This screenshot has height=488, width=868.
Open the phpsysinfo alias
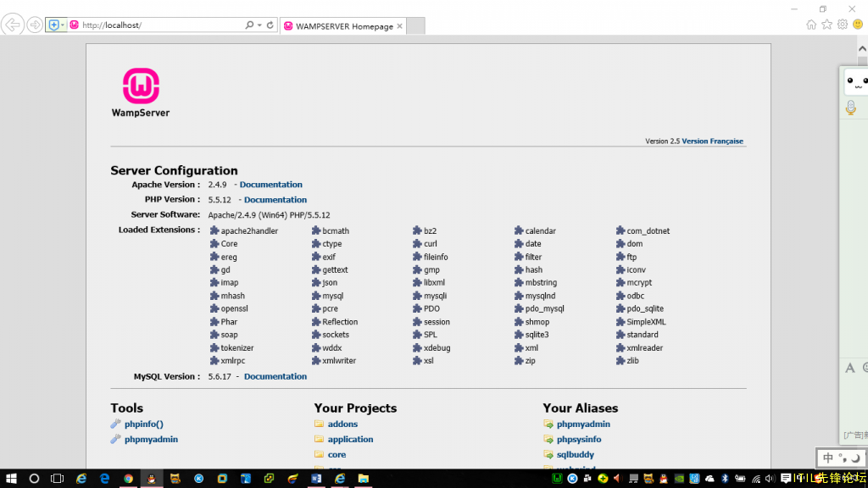click(x=579, y=440)
